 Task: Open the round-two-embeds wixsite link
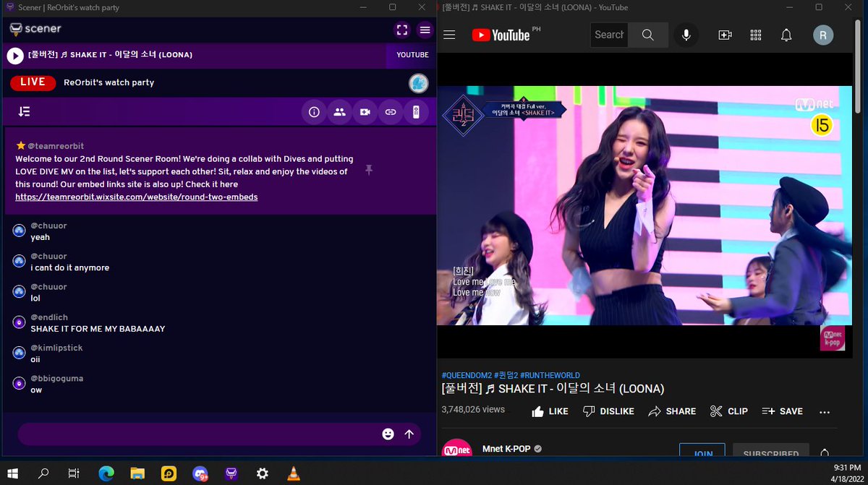click(137, 197)
